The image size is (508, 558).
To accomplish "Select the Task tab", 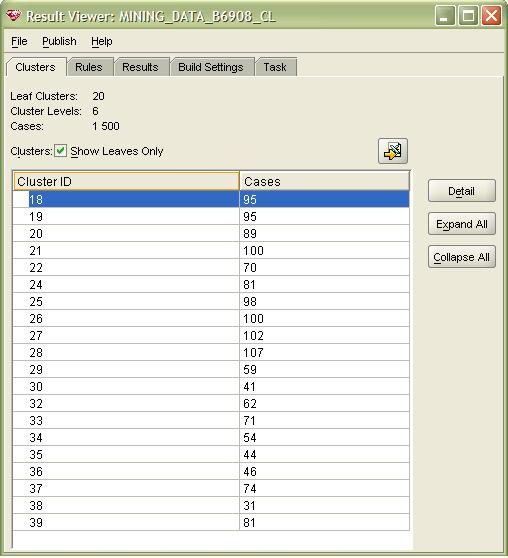I will [x=275, y=67].
